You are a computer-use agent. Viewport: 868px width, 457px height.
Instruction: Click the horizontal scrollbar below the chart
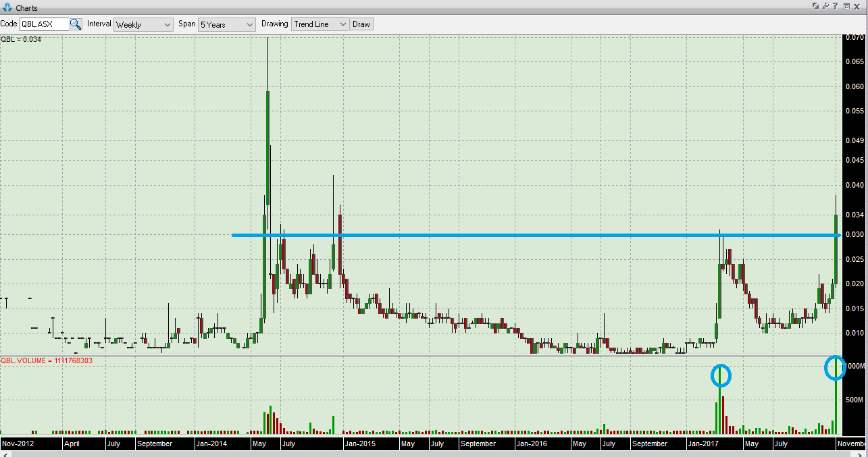tap(434, 454)
